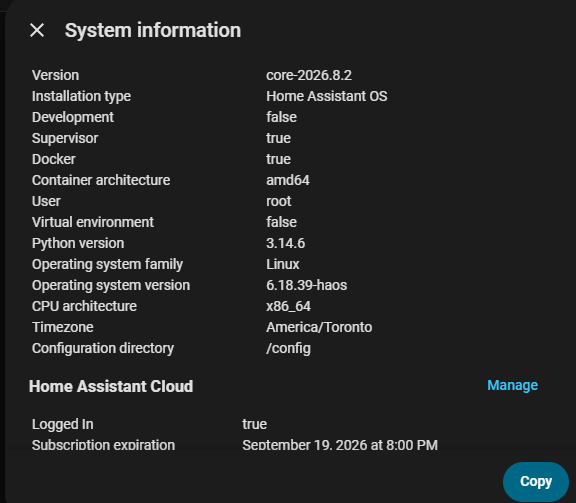Click the CPU architecture label
This screenshot has height=503, width=576.
tap(84, 306)
